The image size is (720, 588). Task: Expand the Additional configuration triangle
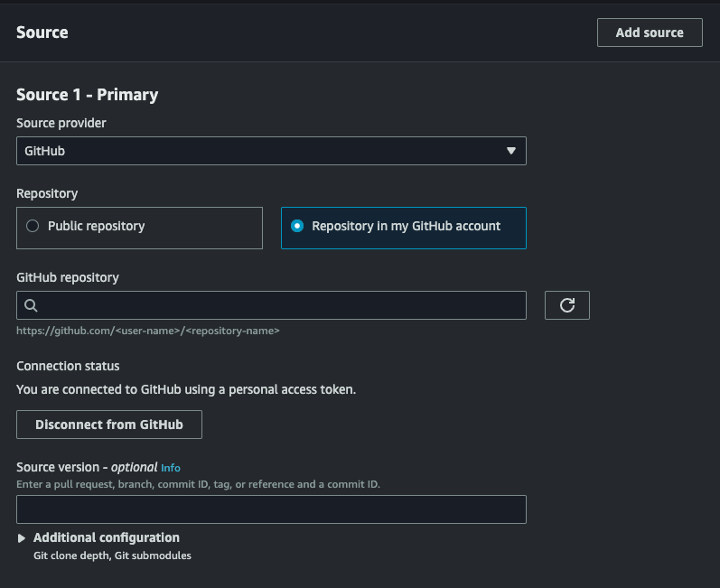coord(22,538)
